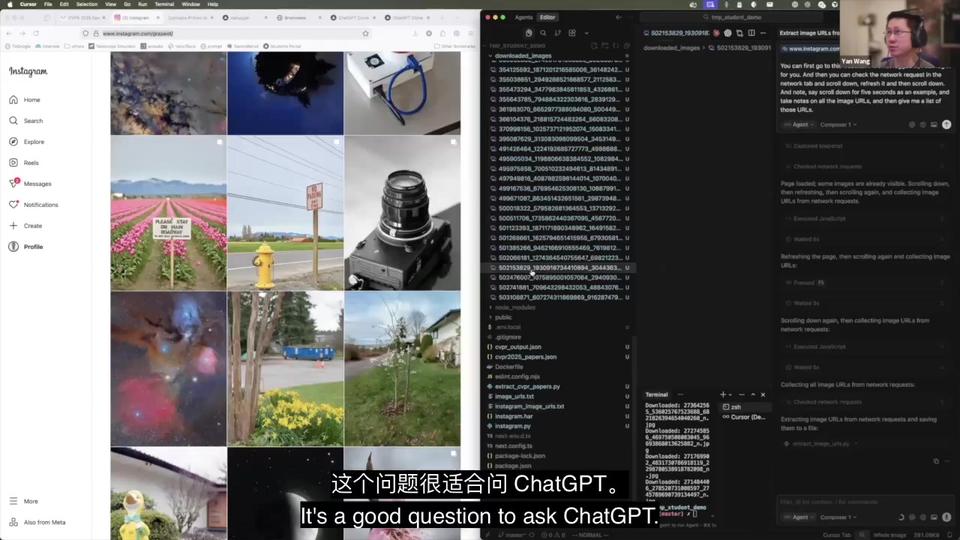The height and width of the screenshot is (540, 960).
Task: Maximize the Terminal panel with the chevron
Action: click(753, 395)
